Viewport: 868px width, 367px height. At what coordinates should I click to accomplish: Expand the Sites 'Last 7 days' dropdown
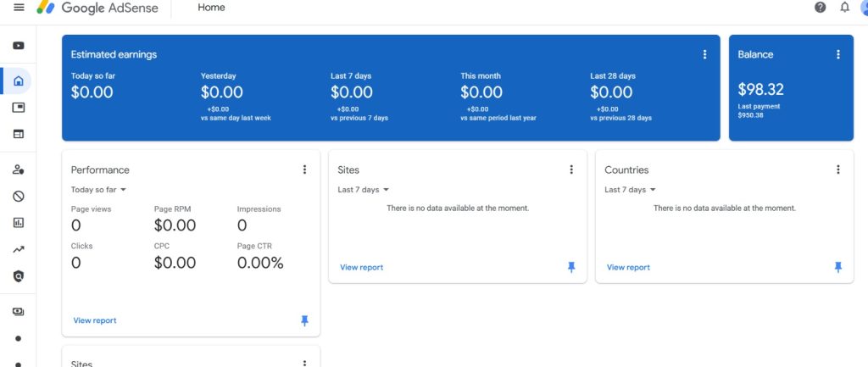[364, 190]
